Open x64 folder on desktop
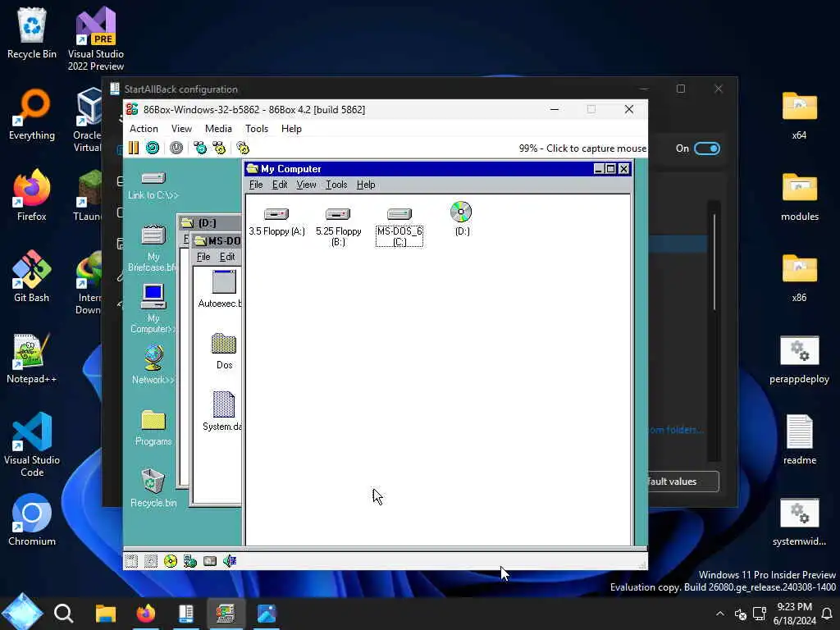The height and width of the screenshot is (630, 840). pos(799,116)
